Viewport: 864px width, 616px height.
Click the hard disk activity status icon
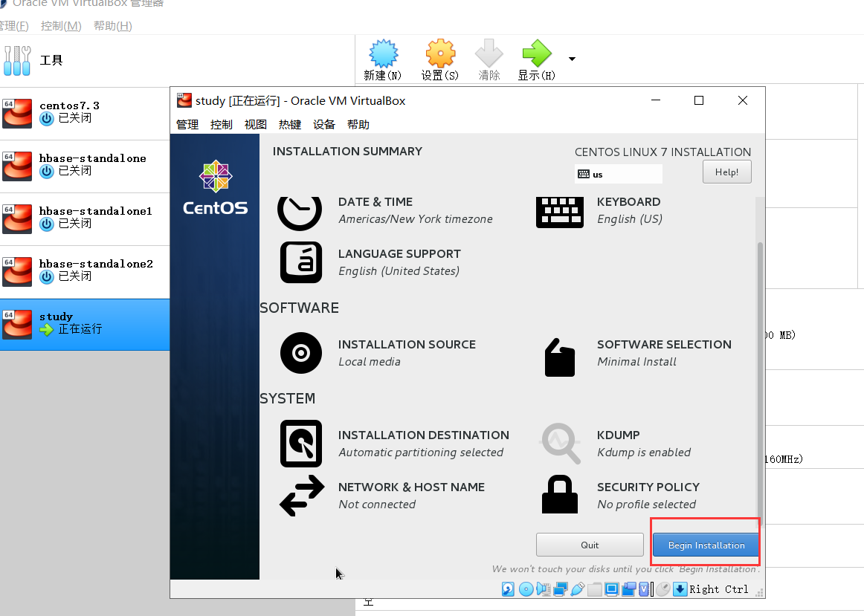click(508, 589)
